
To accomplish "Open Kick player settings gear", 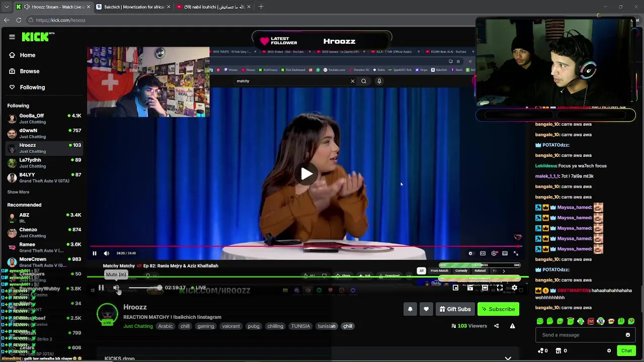I will [x=514, y=288].
